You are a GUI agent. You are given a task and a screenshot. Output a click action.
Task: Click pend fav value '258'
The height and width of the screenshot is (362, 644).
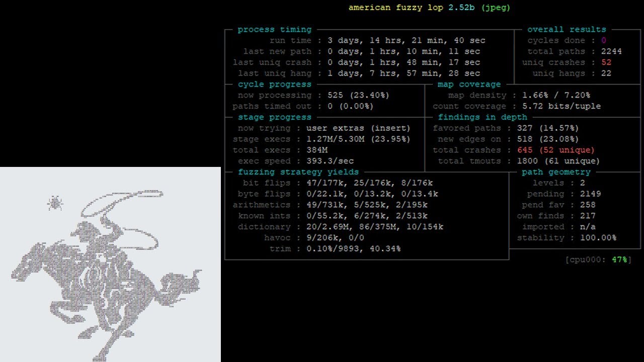click(x=588, y=205)
